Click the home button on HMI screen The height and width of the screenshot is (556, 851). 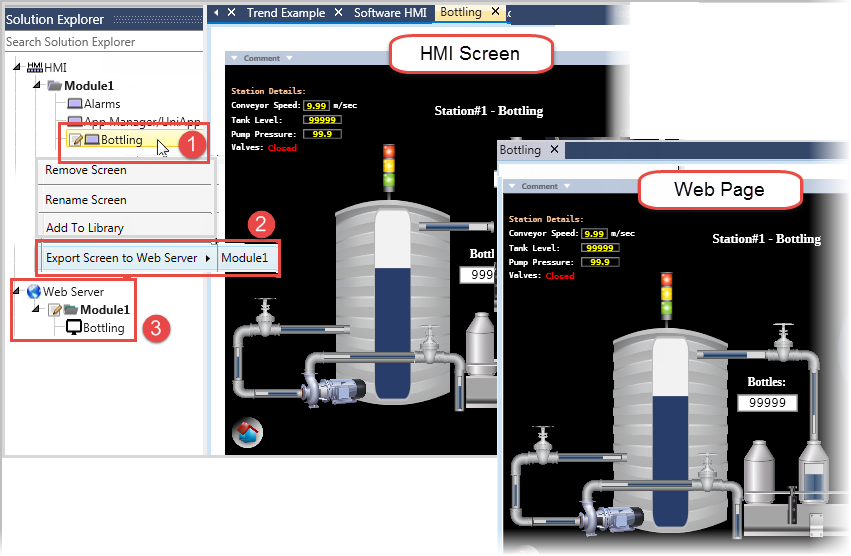click(x=247, y=433)
